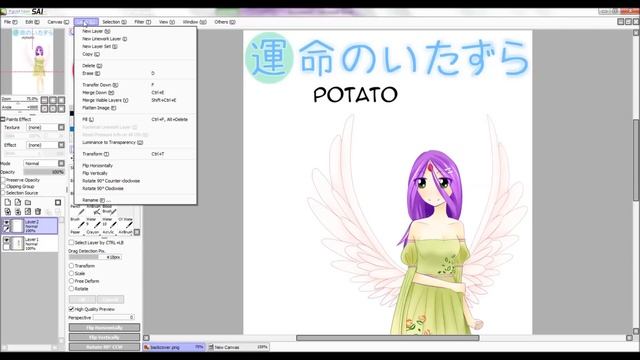Click the Merge Down layer icon
Viewport: 640px width, 360px height.
(x=18, y=211)
